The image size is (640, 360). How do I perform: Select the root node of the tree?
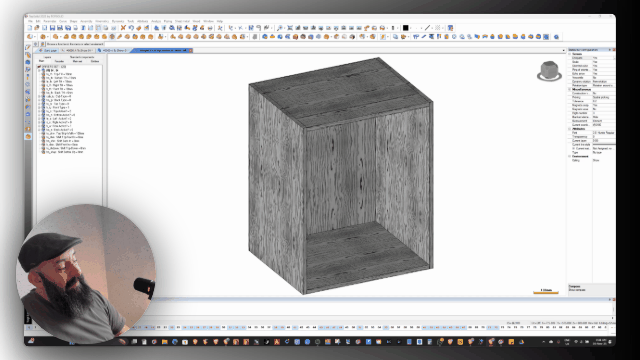[53, 67]
